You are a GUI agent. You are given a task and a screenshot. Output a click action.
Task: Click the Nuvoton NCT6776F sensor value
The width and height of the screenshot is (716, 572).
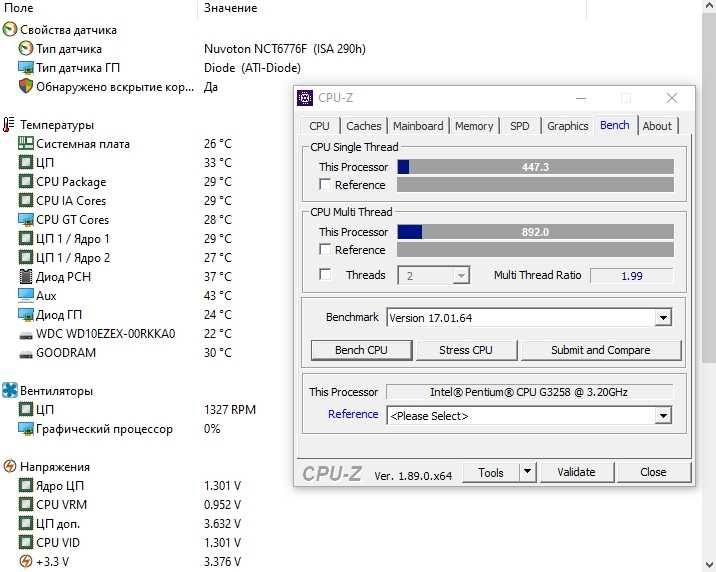coord(284,48)
